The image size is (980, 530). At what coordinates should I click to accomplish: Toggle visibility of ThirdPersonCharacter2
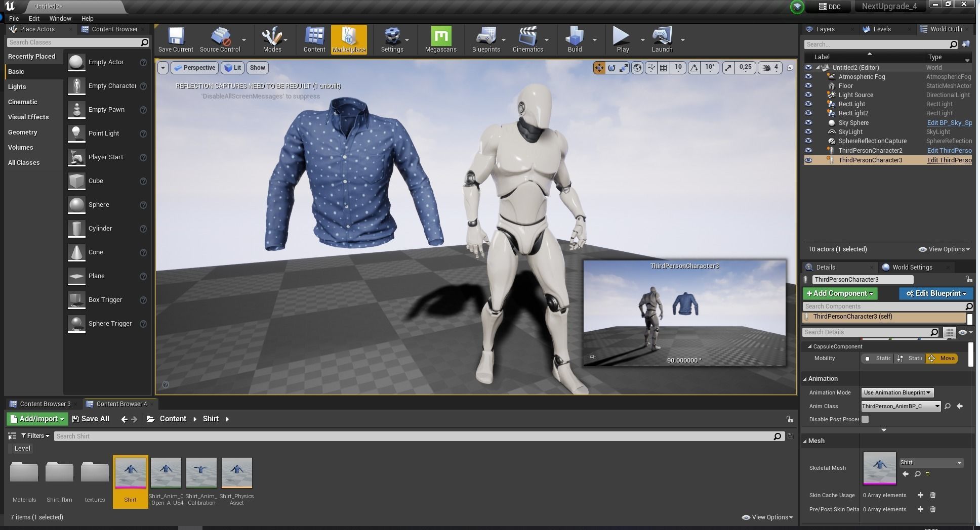808,151
